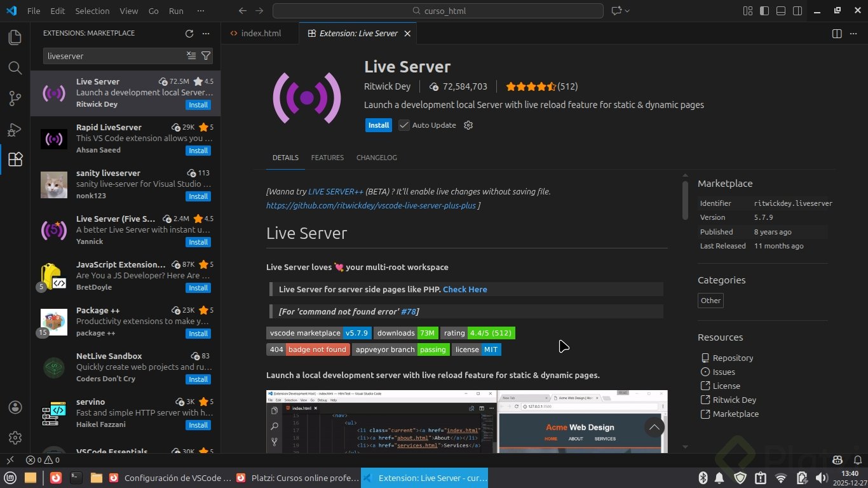This screenshot has height=488, width=868.
Task: Open the terminal from the taskbar
Action: [x=76, y=478]
